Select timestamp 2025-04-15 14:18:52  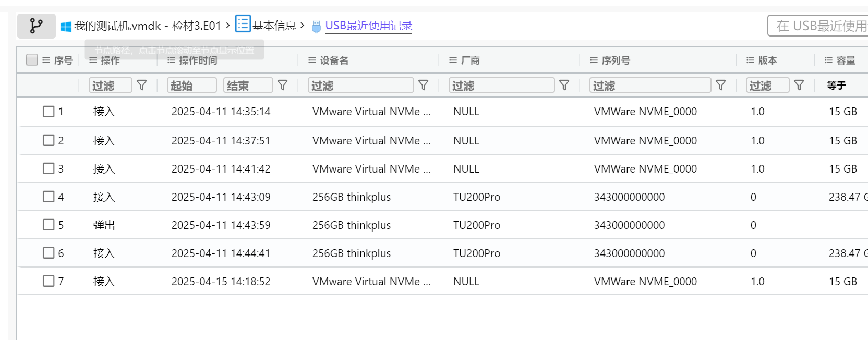221,282
